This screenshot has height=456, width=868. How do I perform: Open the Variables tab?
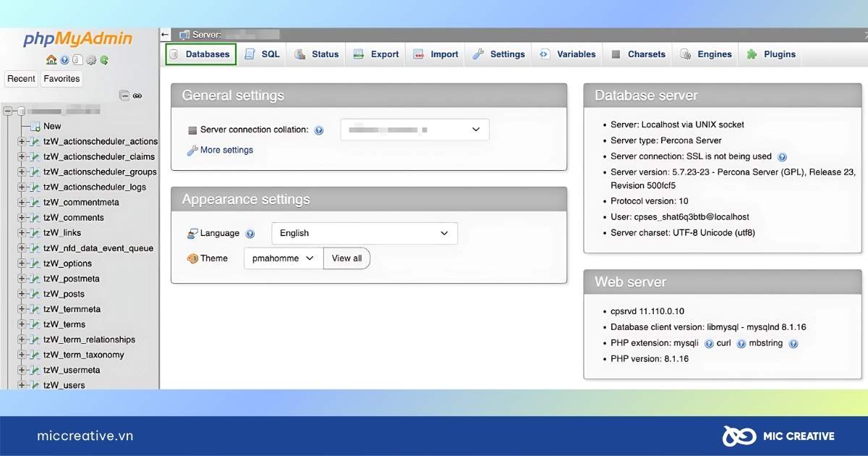pos(567,54)
